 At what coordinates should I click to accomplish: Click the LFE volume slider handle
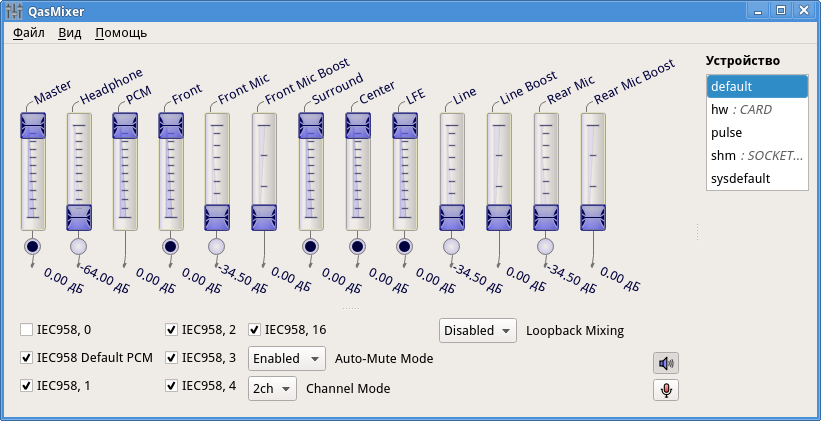tap(405, 126)
